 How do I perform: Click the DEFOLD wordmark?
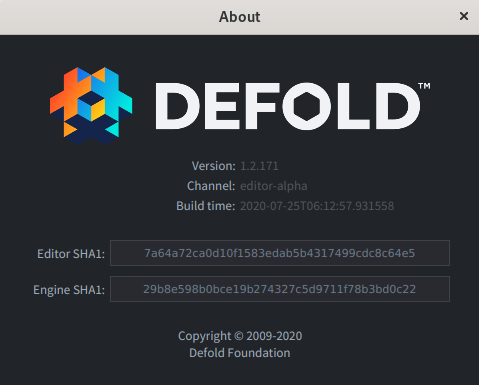tap(293, 106)
